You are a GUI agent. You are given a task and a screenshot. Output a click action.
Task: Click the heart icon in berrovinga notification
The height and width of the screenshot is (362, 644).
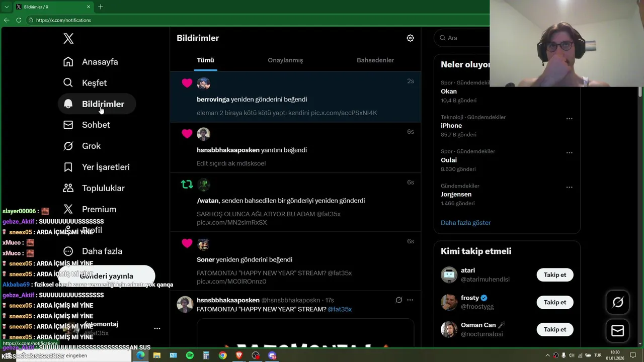tap(187, 83)
